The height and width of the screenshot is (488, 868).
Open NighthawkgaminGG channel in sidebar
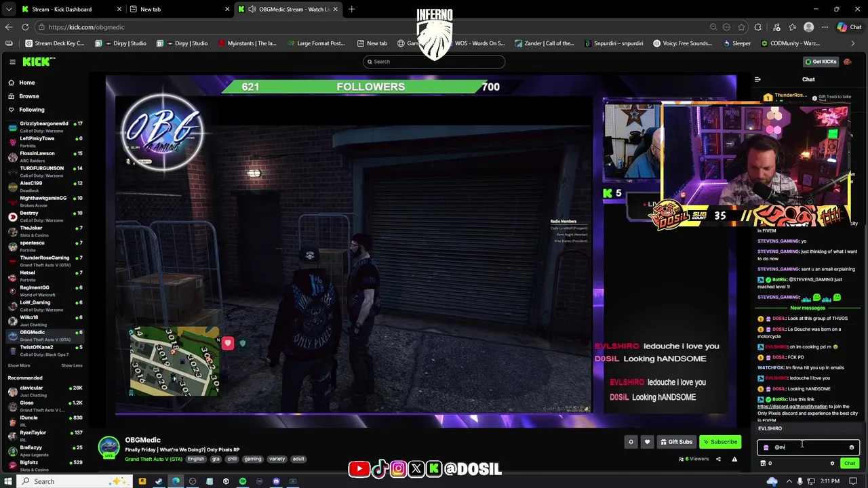click(44, 201)
